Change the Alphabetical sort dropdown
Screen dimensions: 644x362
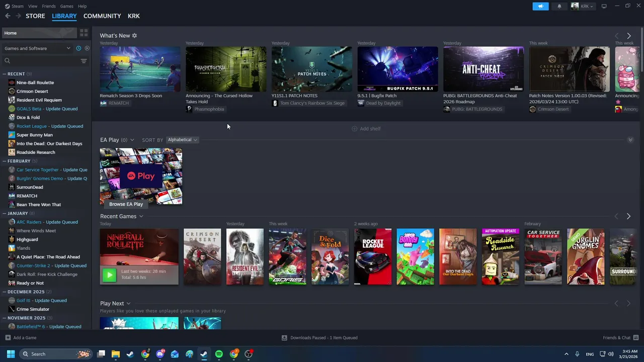182,140
